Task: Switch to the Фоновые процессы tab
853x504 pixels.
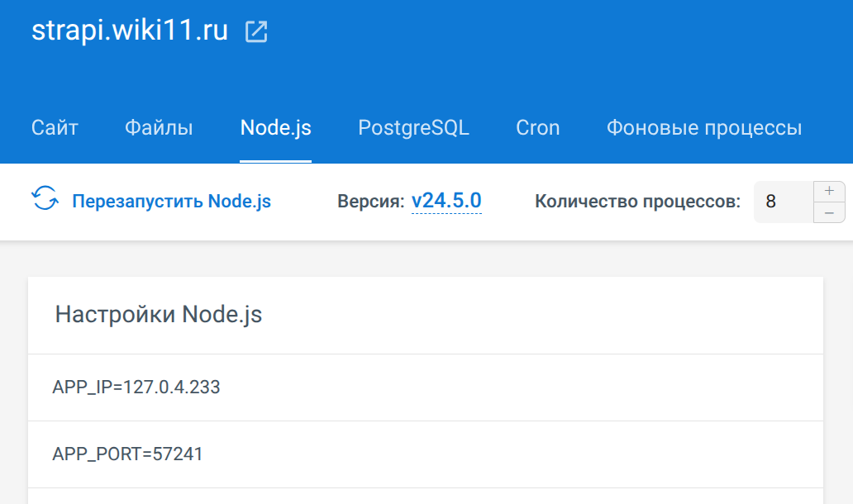Action: click(704, 128)
